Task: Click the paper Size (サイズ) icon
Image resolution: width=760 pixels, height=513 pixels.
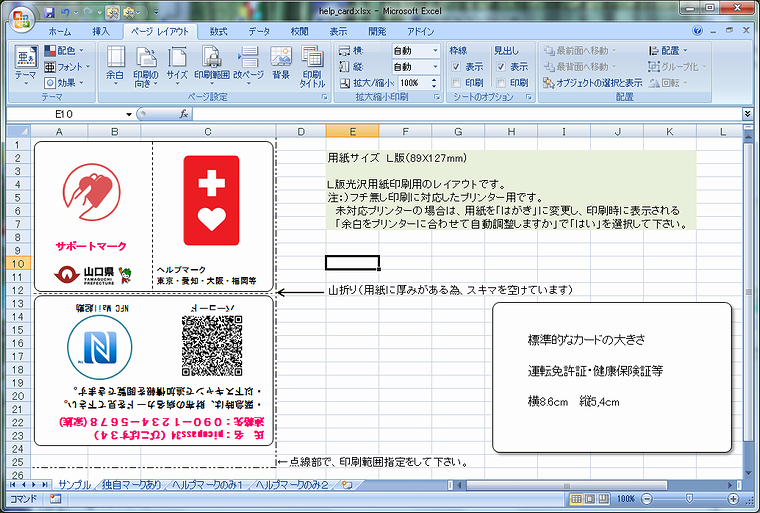Action: point(177,66)
